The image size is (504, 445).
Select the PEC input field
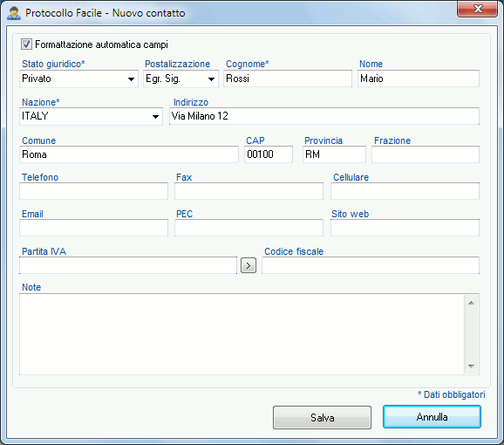[x=249, y=228]
